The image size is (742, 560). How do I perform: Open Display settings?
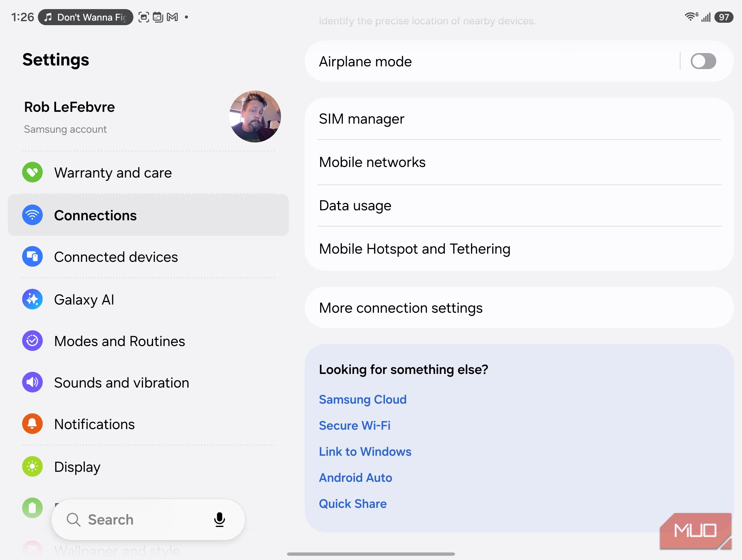click(148, 466)
